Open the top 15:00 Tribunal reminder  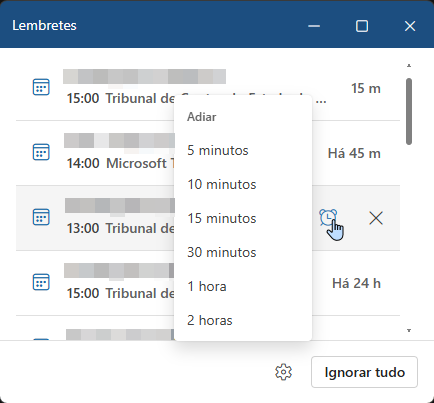[x=208, y=88]
